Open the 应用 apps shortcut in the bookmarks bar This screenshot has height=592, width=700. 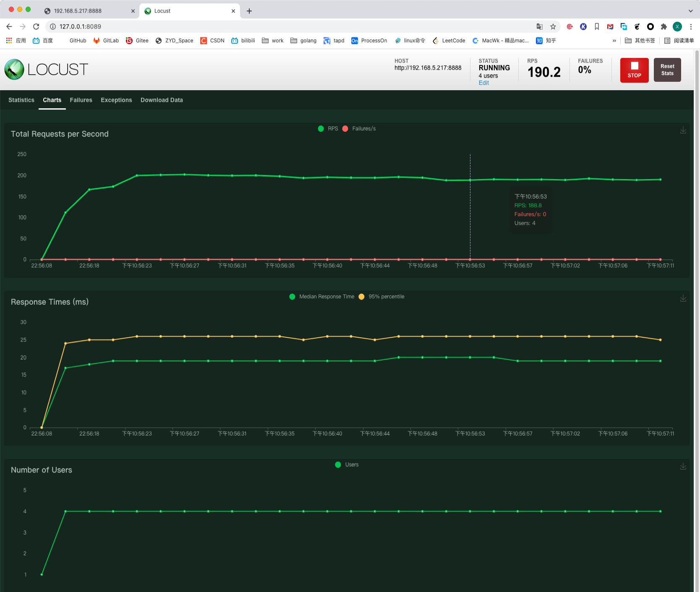16,41
